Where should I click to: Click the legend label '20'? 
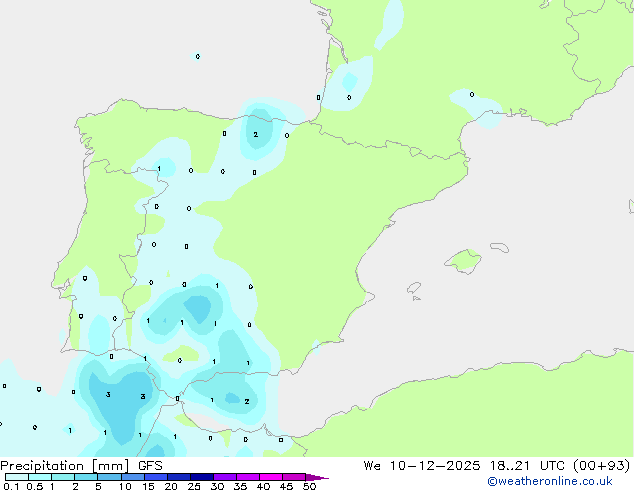pos(171,486)
